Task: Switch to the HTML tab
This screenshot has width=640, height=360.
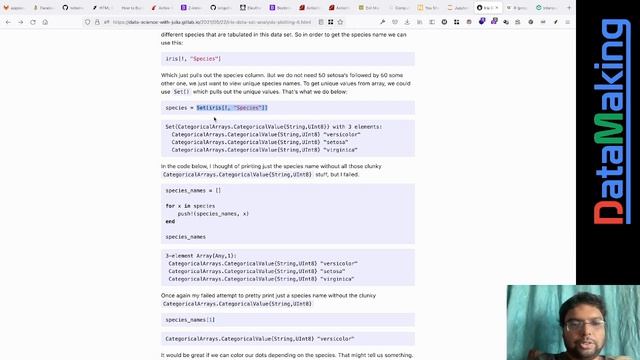Action: (102, 8)
